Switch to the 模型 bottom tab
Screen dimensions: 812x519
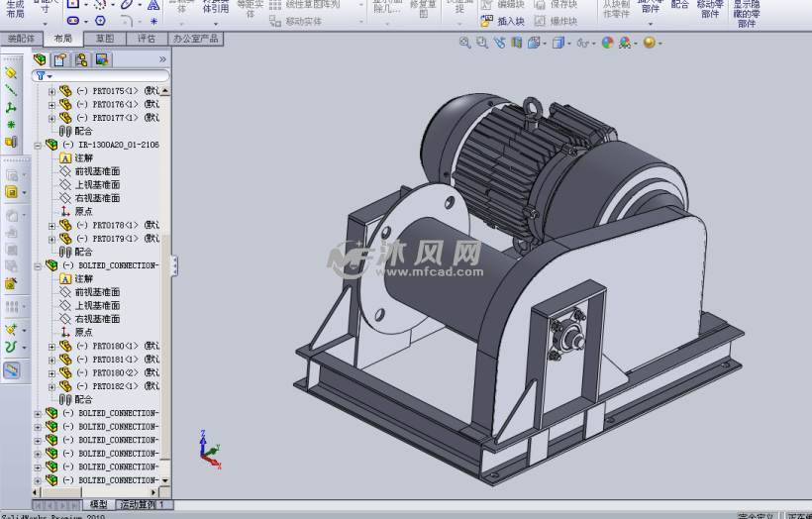click(98, 504)
